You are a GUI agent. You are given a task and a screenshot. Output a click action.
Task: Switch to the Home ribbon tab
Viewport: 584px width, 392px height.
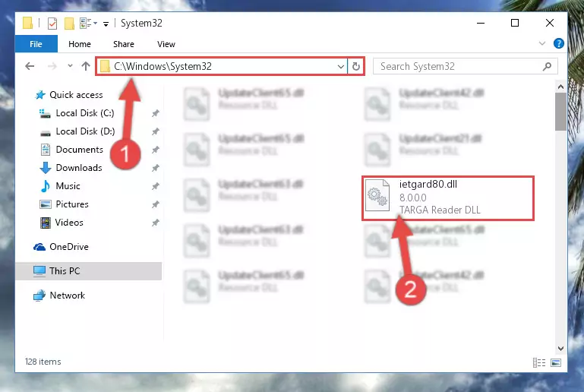coord(79,44)
